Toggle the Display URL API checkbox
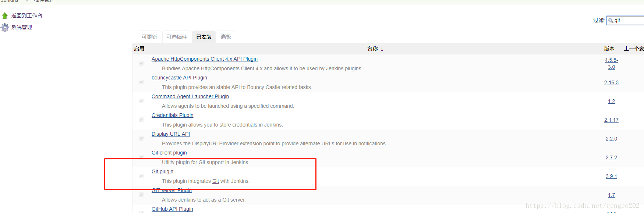This screenshot has height=213, width=644. (x=141, y=138)
